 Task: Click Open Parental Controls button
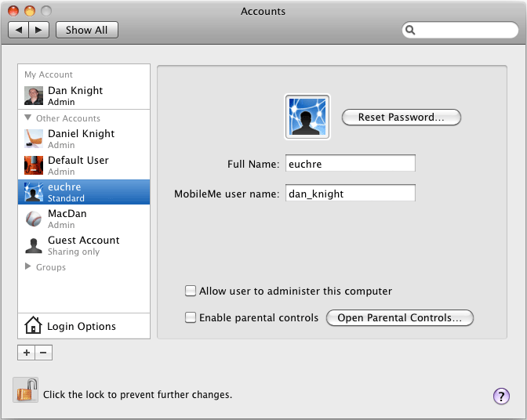400,317
